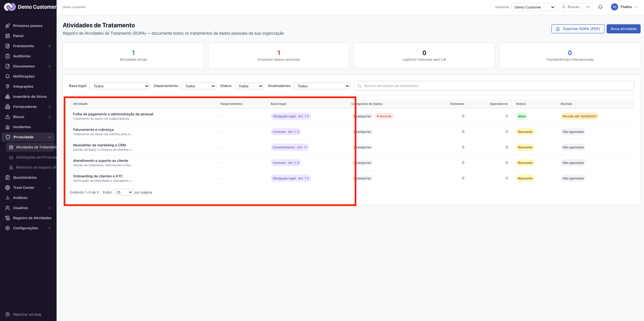Click the Notificações bell icon in sidebar
This screenshot has width=644, height=321.
point(7,76)
